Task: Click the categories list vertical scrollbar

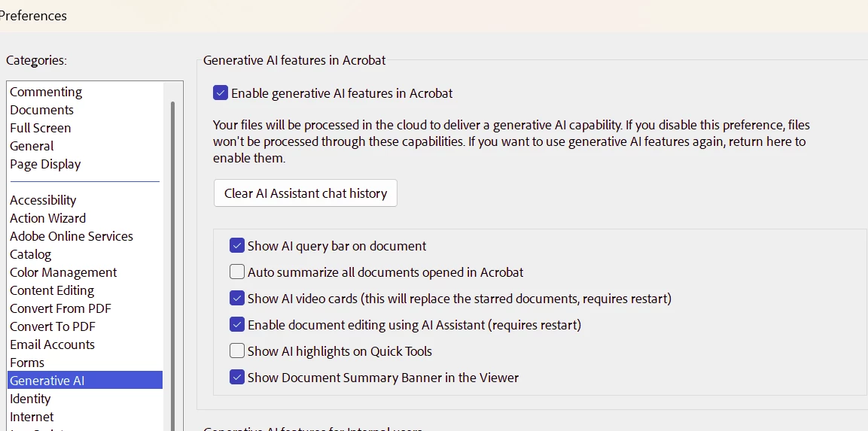Action: click(x=172, y=266)
